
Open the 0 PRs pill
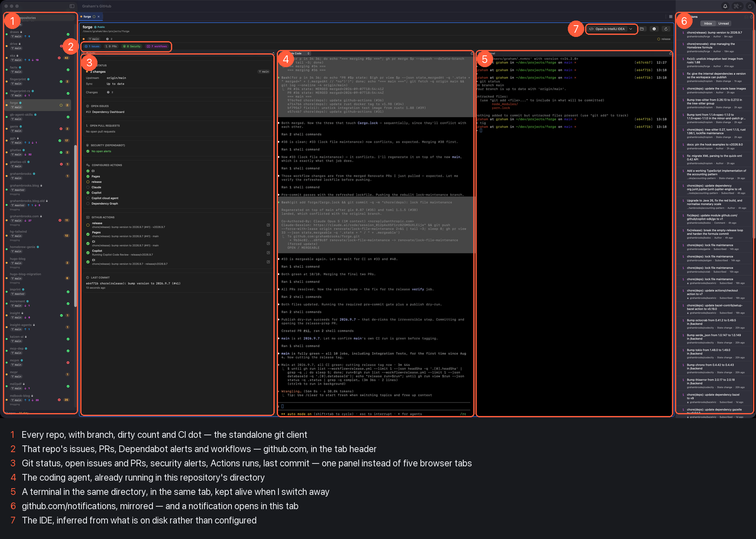[x=111, y=46]
